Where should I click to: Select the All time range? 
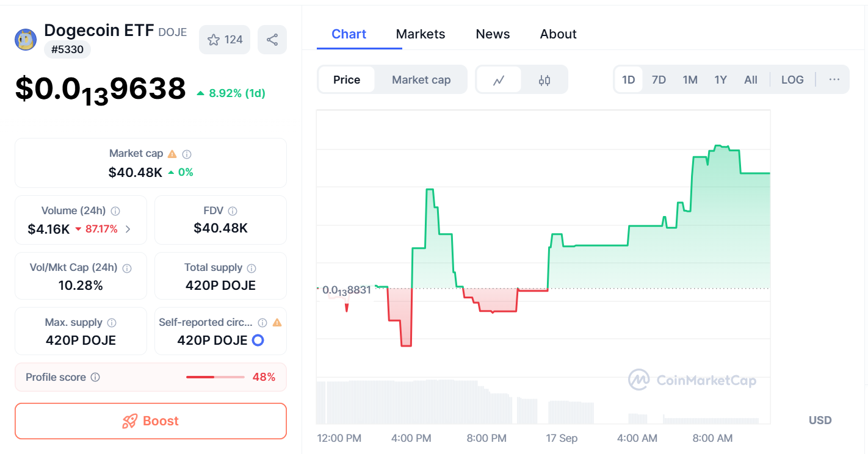751,80
